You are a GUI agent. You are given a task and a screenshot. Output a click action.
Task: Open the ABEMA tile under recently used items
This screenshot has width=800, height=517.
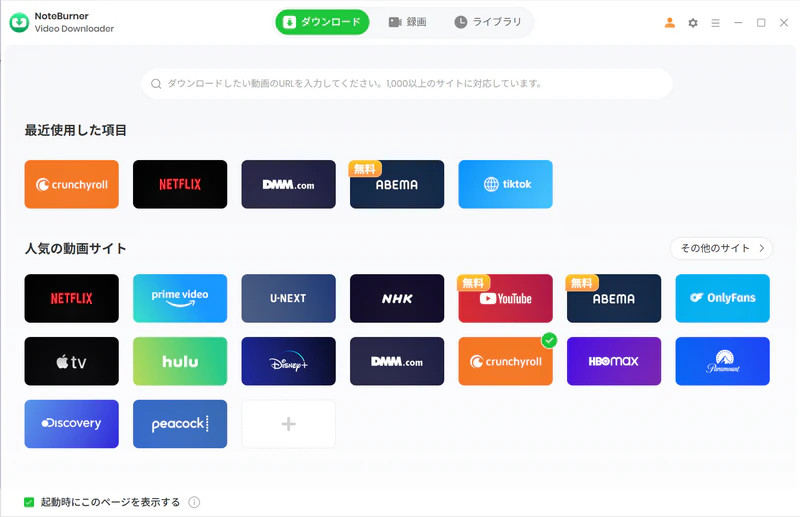(x=397, y=184)
